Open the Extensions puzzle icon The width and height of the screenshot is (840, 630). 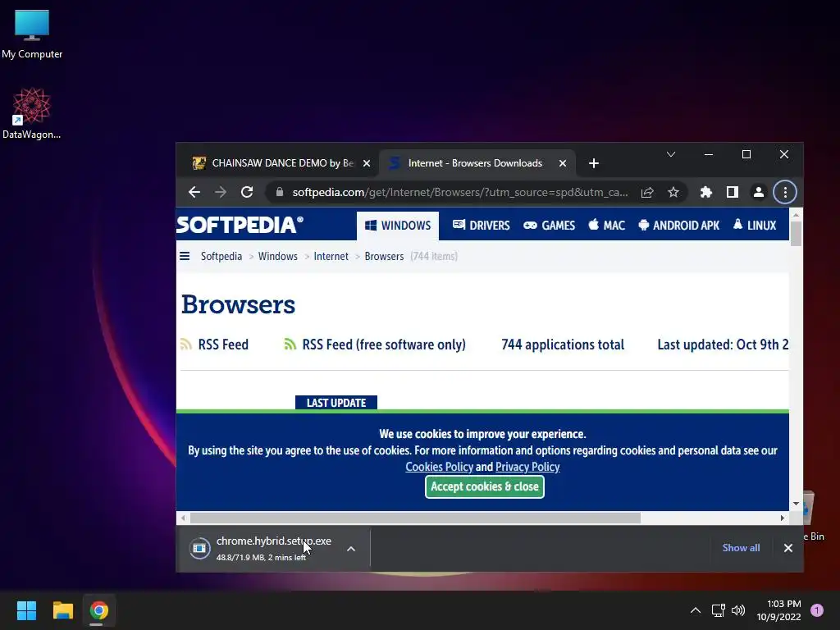[x=706, y=192]
